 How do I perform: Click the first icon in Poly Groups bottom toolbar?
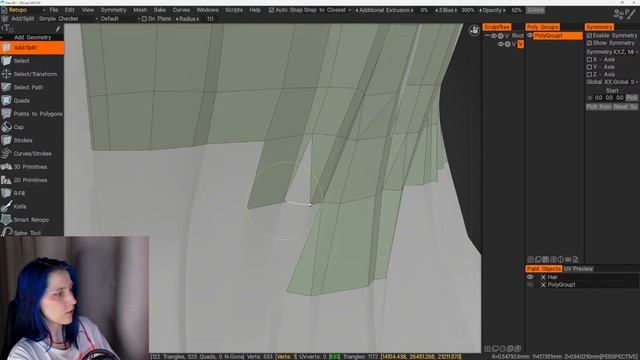[530, 259]
